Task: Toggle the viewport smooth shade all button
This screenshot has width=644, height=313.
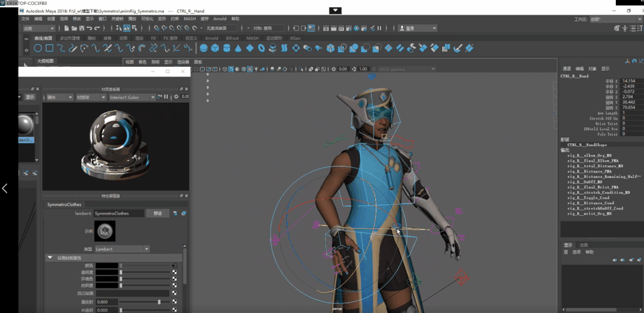Action: click(231, 69)
